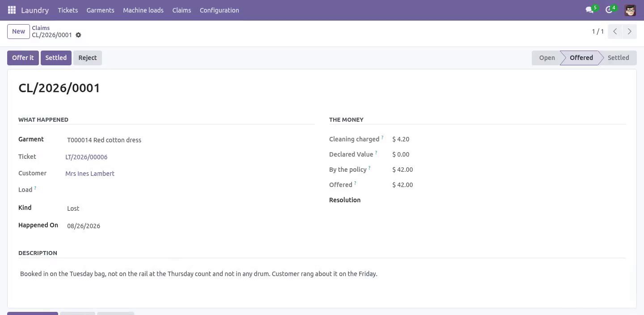Open the Claims menu in navbar
644x315 pixels.
pos(182,10)
